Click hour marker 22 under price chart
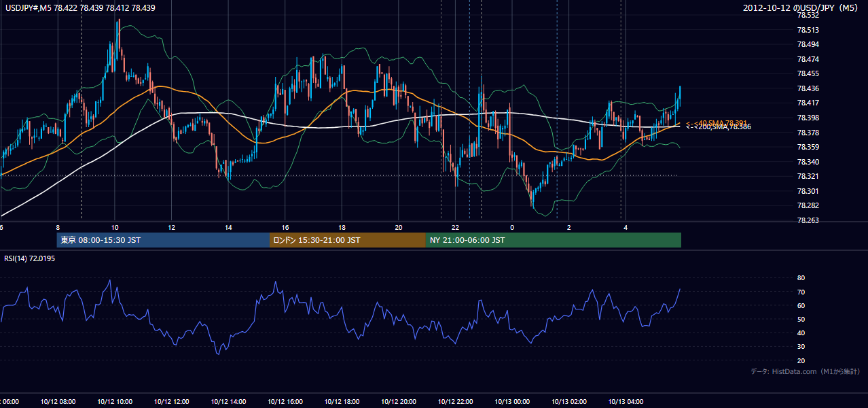Screen dimensions: 868x408 click(x=455, y=228)
